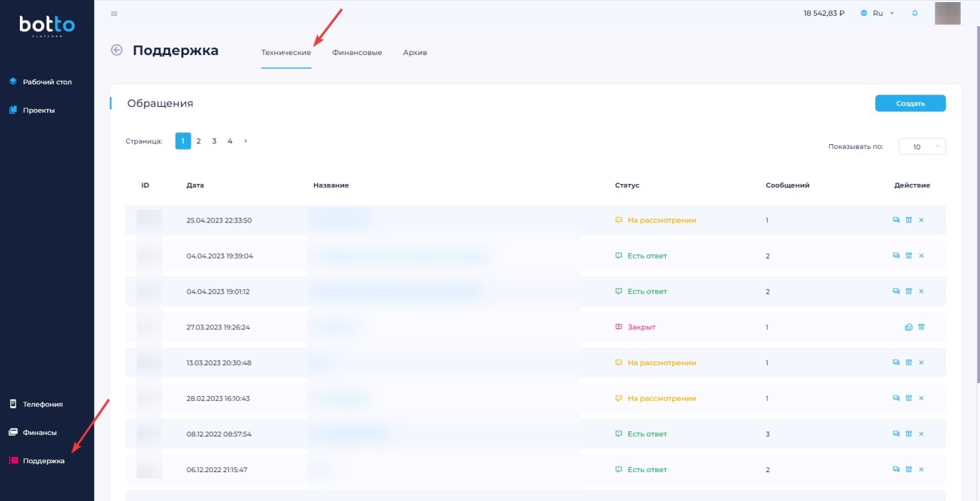This screenshot has height=501, width=980.
Task: Close the ticket dated 04.04.2023 19:01:12
Action: pyautogui.click(x=921, y=292)
